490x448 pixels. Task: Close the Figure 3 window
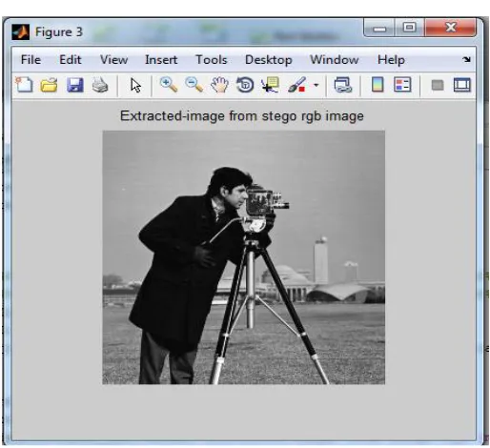tap(451, 28)
